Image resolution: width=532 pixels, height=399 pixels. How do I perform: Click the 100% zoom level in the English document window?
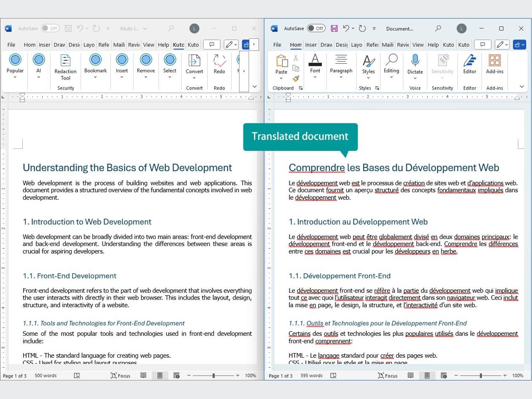coord(251,375)
